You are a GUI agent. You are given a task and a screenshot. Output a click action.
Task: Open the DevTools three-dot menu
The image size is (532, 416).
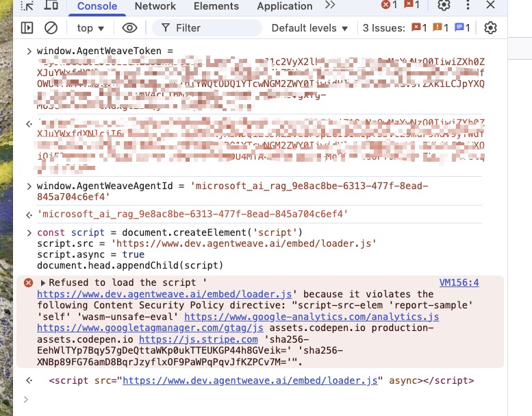pyautogui.click(x=467, y=5)
